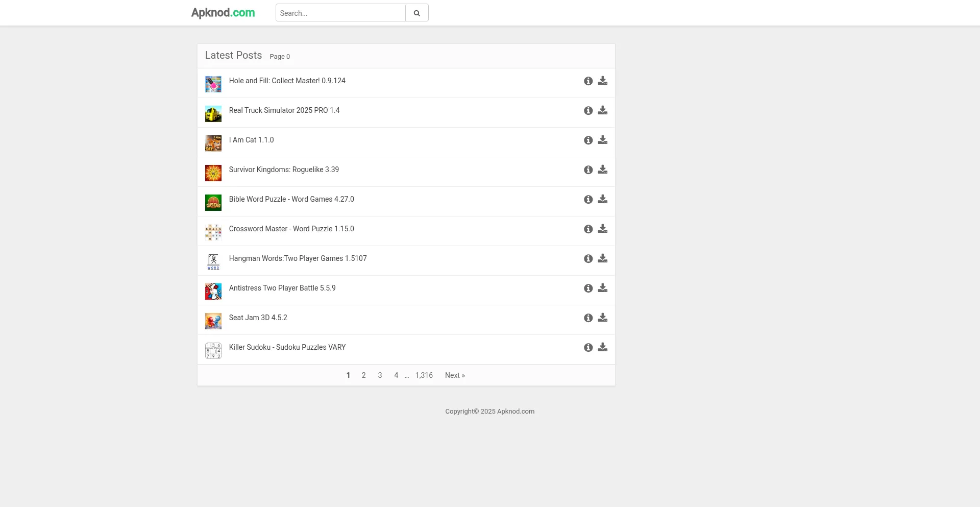Viewport: 980px width, 507px height.
Task: Open info for Antistress Two Player Battle
Action: point(588,288)
